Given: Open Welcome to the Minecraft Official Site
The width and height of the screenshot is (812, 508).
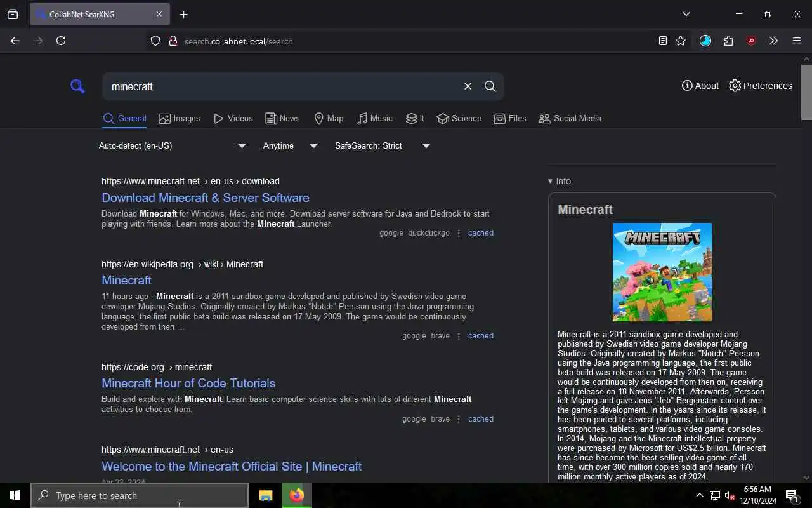Looking at the screenshot, I should (232, 466).
